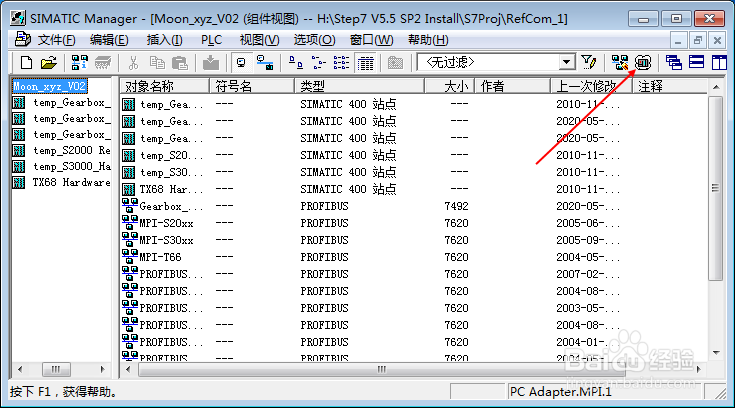The height and width of the screenshot is (408, 735).
Task: Tile windows vertically with toolbar icon
Action: coord(719,62)
